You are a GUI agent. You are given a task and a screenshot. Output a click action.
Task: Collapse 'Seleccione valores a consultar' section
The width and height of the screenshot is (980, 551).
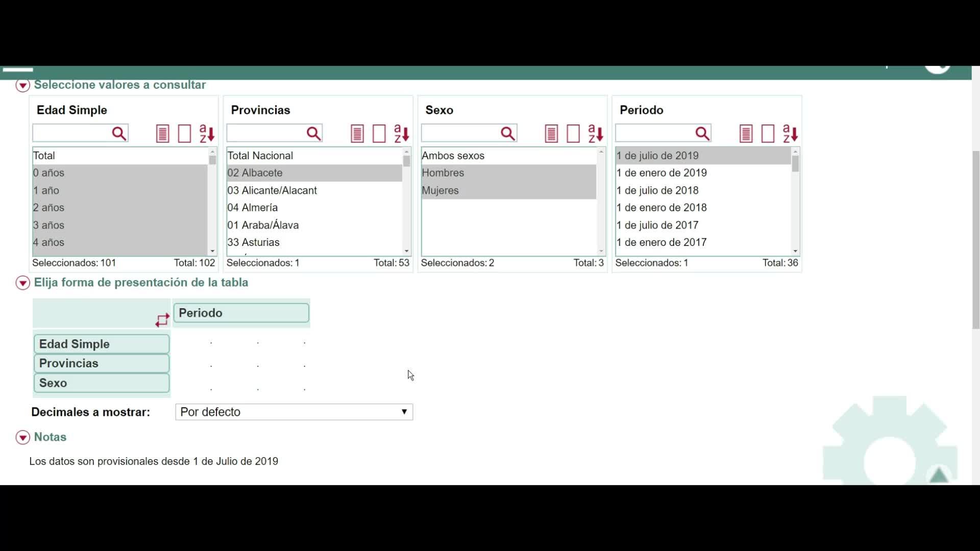pos(22,85)
